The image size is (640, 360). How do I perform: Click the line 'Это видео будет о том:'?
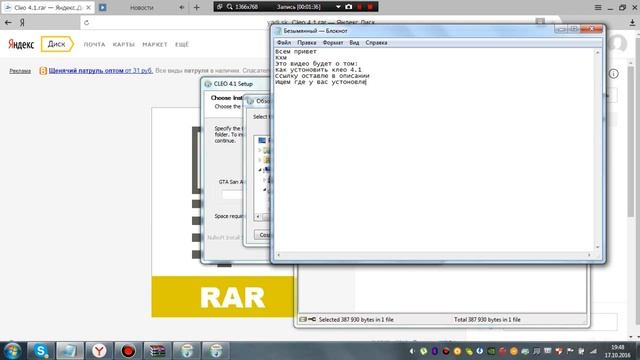tap(316, 64)
